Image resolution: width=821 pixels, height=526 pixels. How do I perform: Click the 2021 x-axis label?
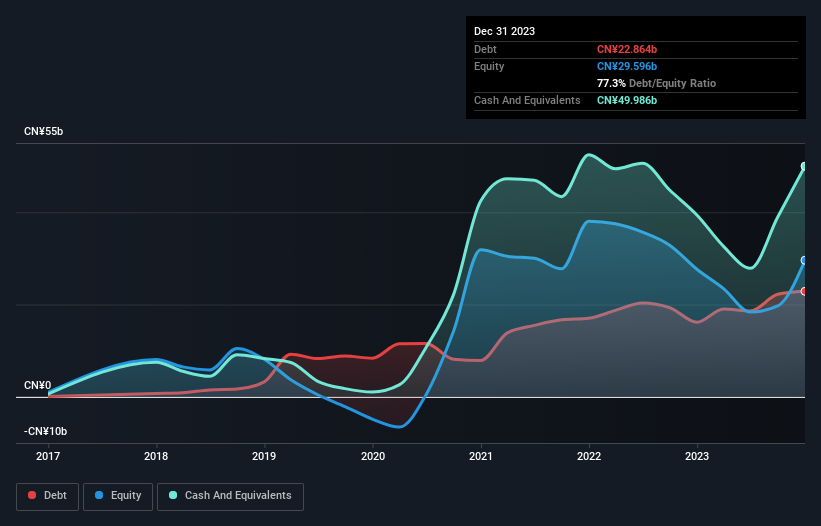pyautogui.click(x=481, y=456)
